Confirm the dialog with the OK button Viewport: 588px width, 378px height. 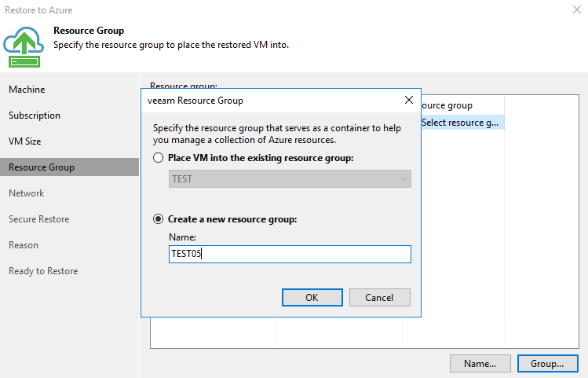[312, 297]
